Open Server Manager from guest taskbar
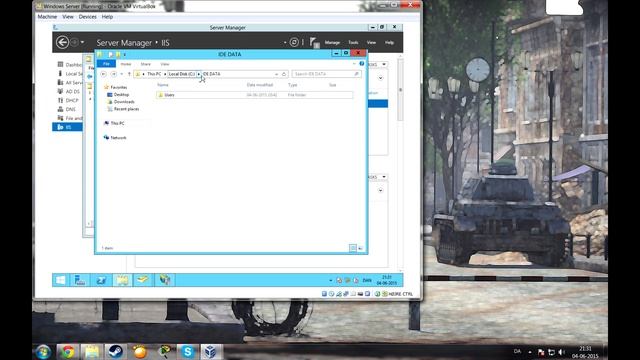640x360 pixels. (80, 280)
